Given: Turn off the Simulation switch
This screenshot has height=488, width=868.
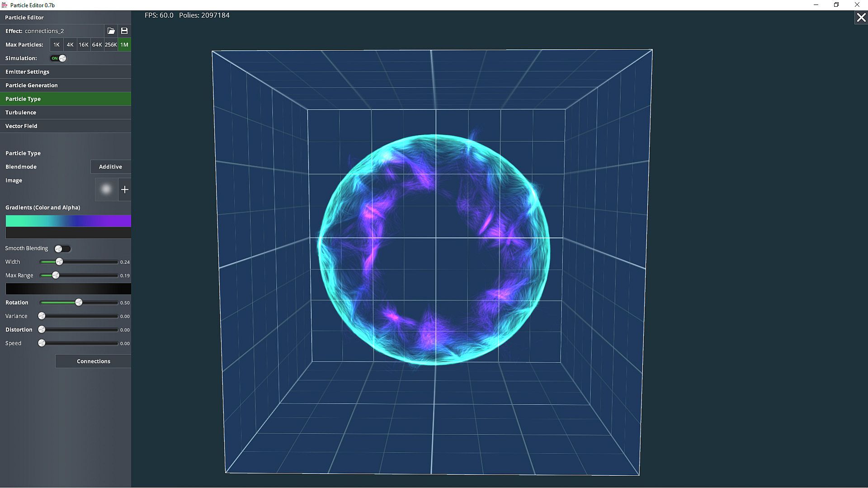Looking at the screenshot, I should pos(58,58).
